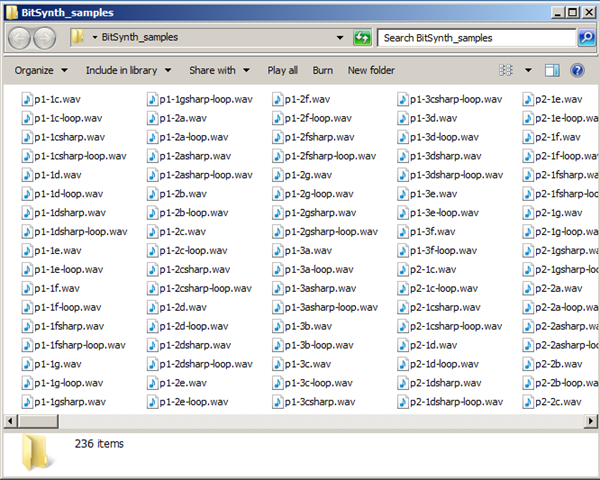
Task: Expand the path arrow before BitSynth_samples
Action: (x=95, y=37)
